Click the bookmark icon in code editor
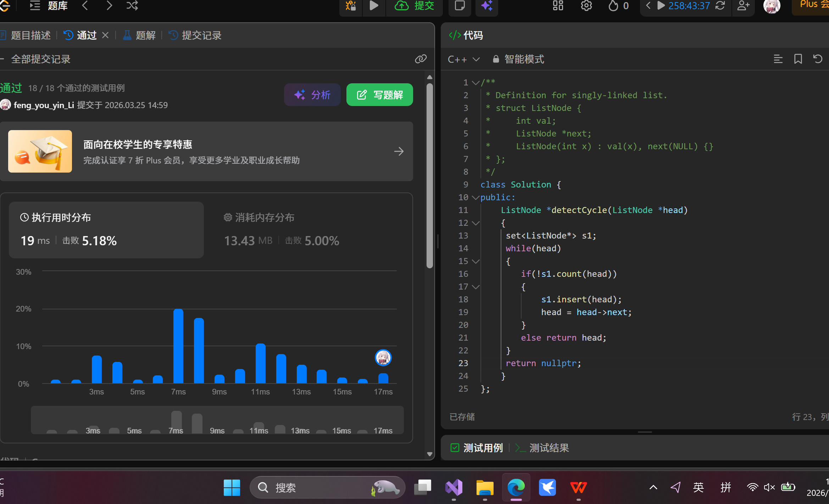This screenshot has width=829, height=504. tap(798, 59)
